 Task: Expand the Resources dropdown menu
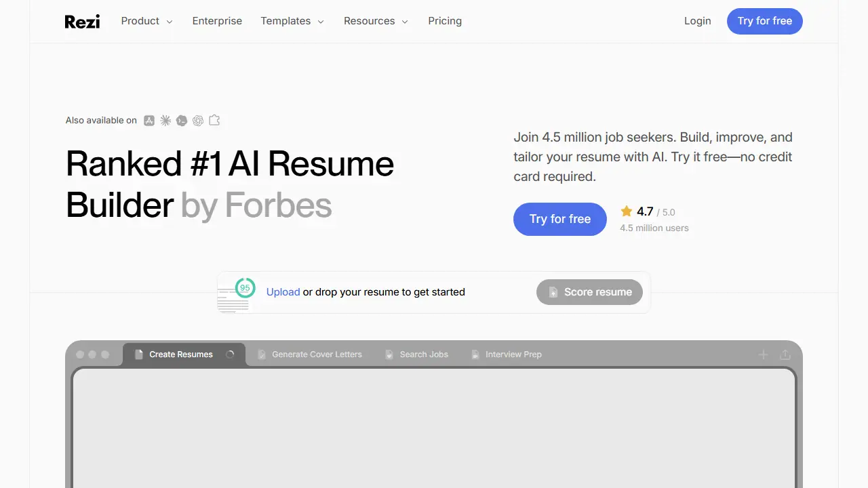coord(376,21)
